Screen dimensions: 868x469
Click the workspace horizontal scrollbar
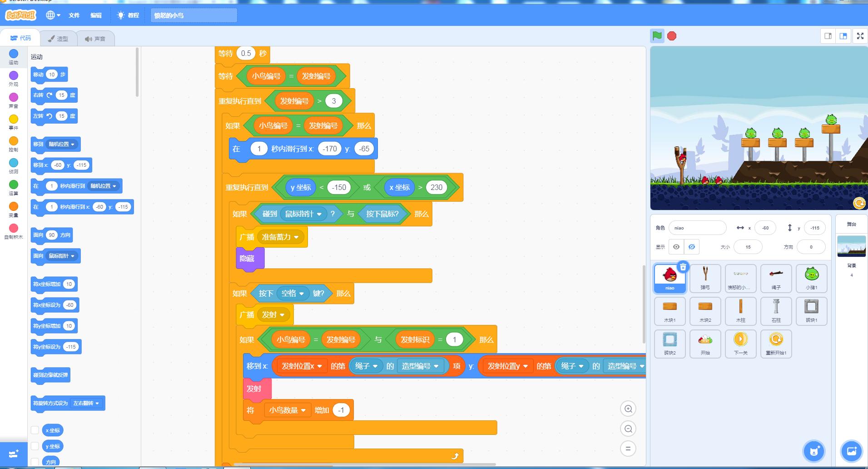[x=364, y=464]
